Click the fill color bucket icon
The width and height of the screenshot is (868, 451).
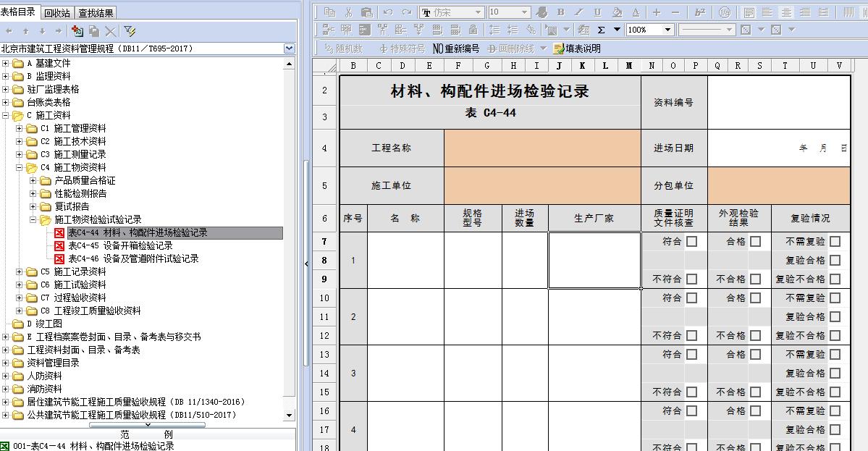[616, 12]
